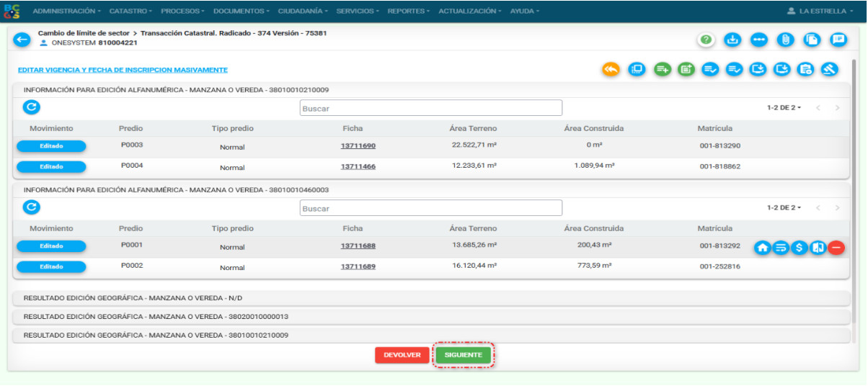The height and width of the screenshot is (391, 868).
Task: Click the green SIGUIENTE button
Action: click(463, 355)
